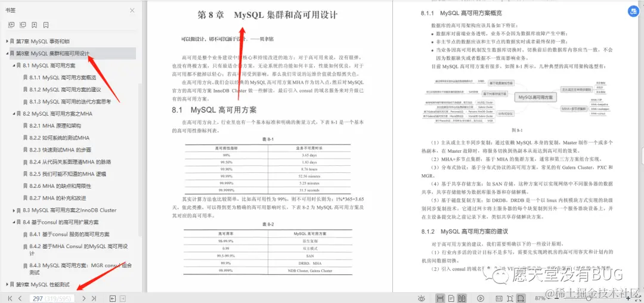Open bookmark 8.1.3 MySQL 高可用的迭代方案思考
Image resolution: width=644 pixels, height=303 pixels.
pos(70,102)
